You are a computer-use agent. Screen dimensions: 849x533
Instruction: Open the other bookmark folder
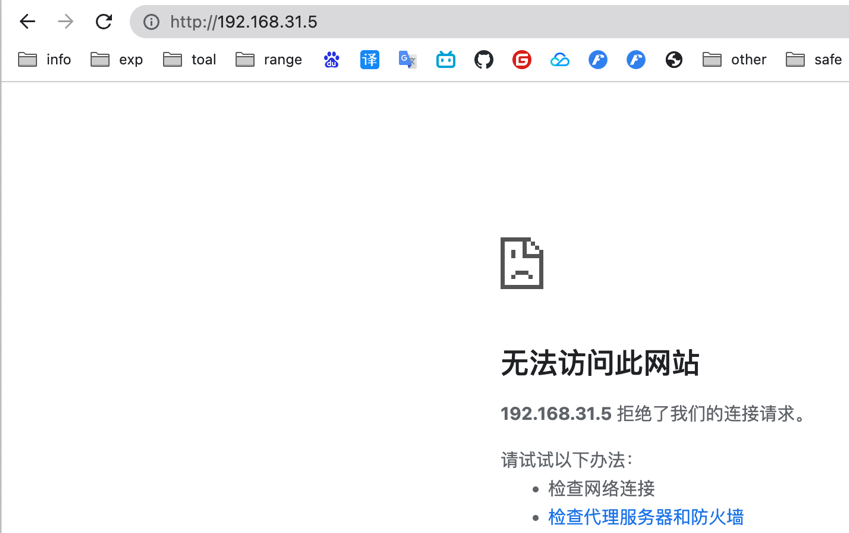(735, 60)
